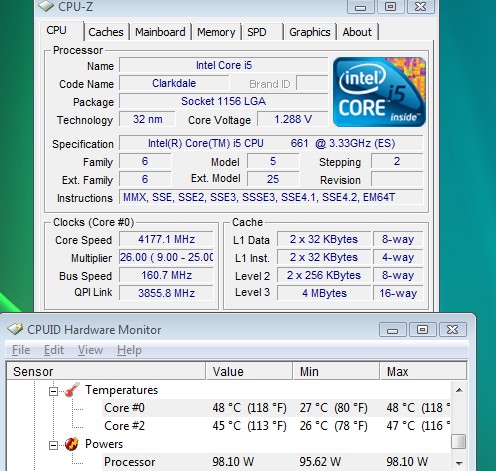Click the Min column header
This screenshot has width=496, height=471.
tap(337, 371)
